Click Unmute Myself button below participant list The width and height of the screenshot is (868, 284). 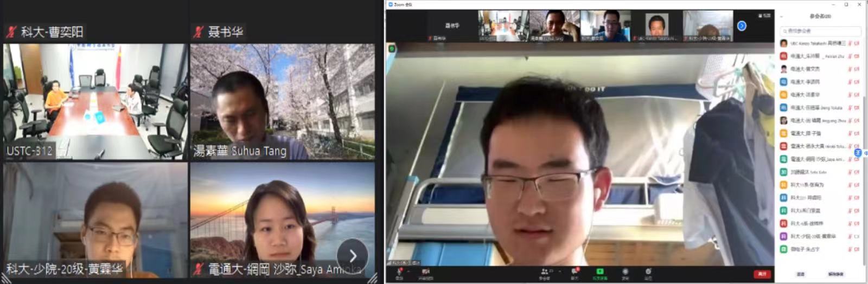(836, 274)
